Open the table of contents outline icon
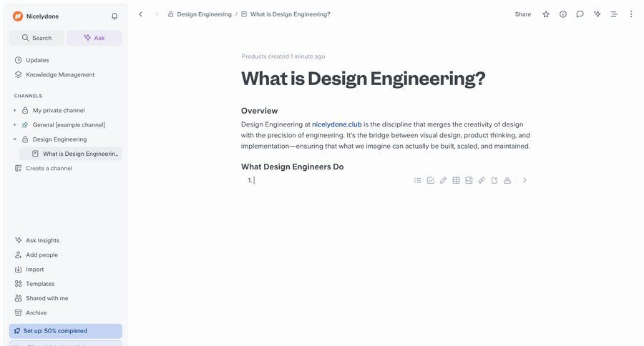 coord(613,14)
